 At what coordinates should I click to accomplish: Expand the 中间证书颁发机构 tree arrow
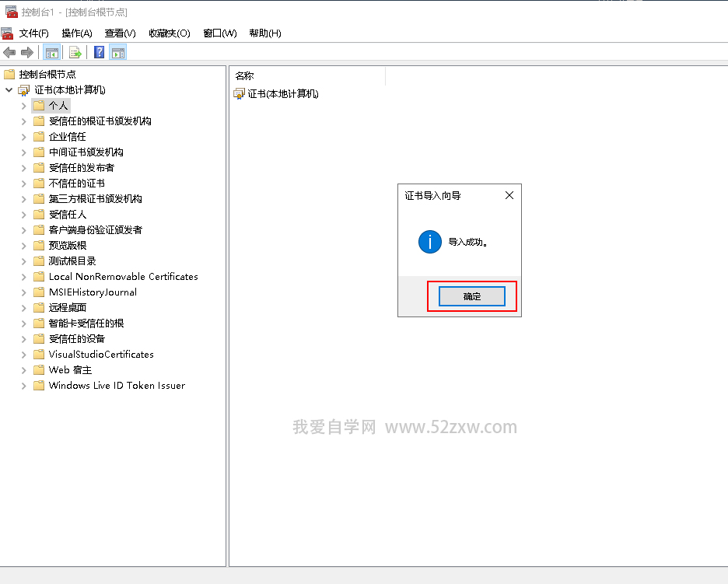[x=23, y=152]
